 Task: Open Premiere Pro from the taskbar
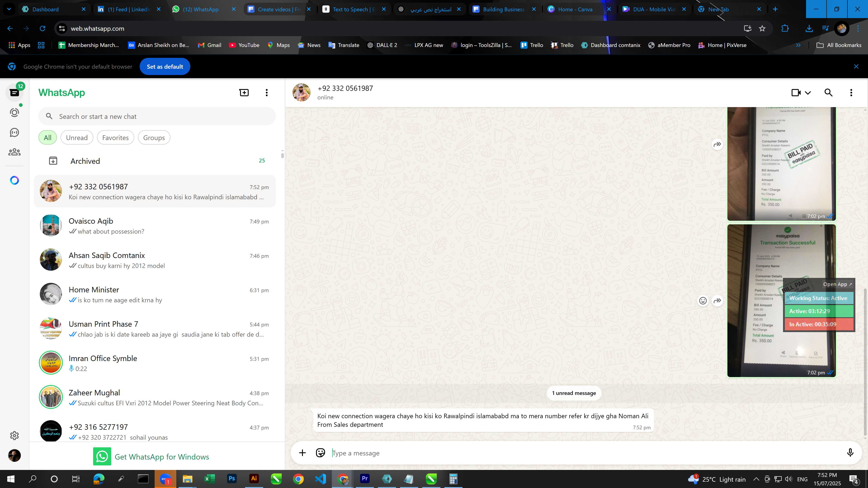pos(365,479)
